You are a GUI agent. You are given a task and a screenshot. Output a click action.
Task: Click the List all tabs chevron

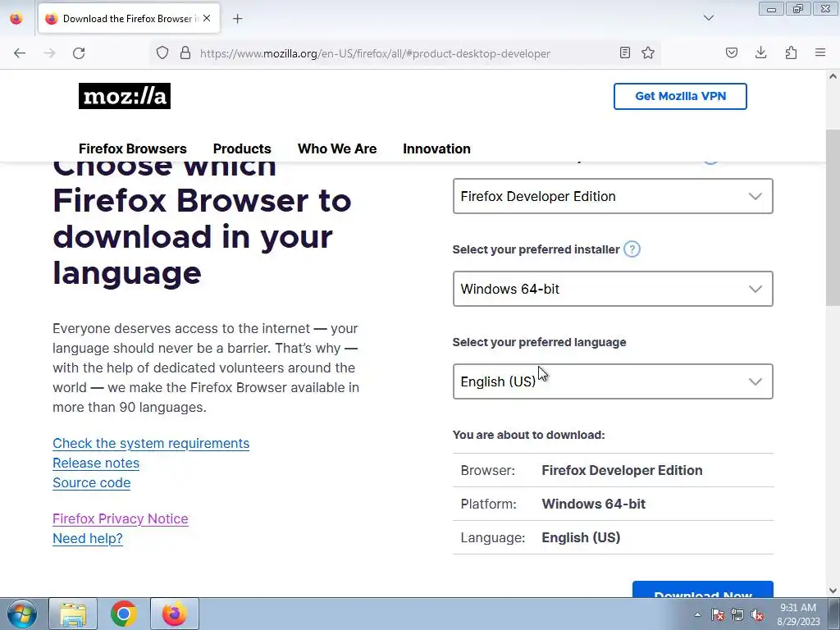click(x=709, y=18)
